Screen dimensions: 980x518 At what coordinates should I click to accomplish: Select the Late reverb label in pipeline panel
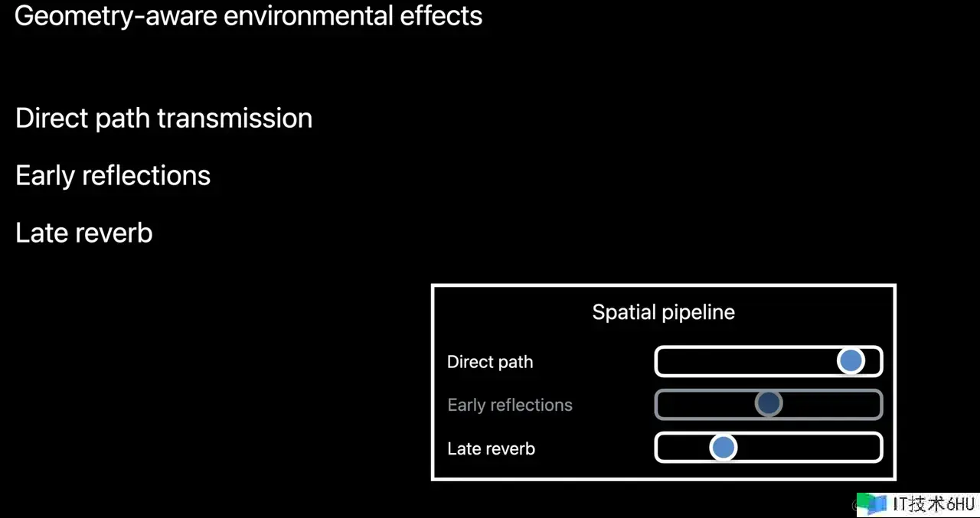click(491, 448)
